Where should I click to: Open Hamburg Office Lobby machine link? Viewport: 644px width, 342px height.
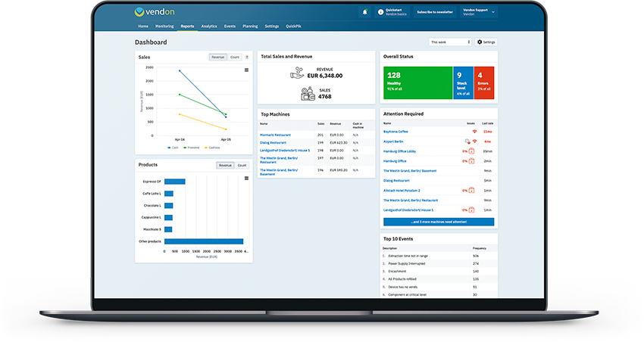[399, 151]
